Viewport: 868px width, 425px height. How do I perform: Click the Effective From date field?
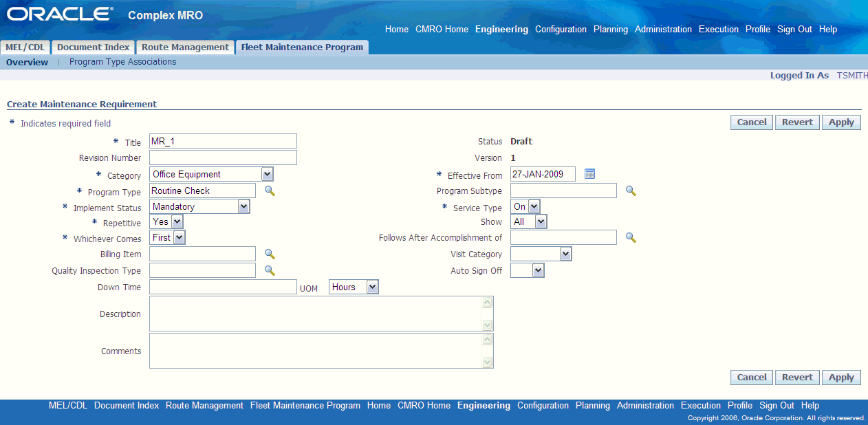[x=543, y=174]
